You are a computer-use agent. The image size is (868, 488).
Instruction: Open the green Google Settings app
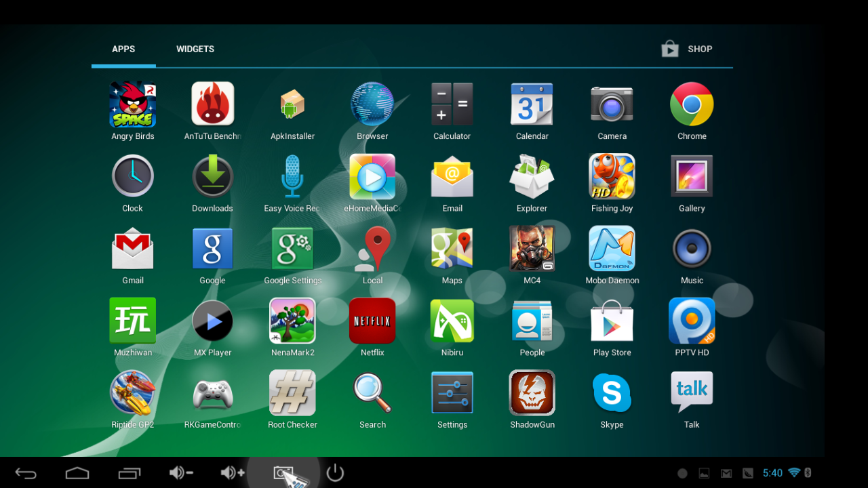coord(292,249)
